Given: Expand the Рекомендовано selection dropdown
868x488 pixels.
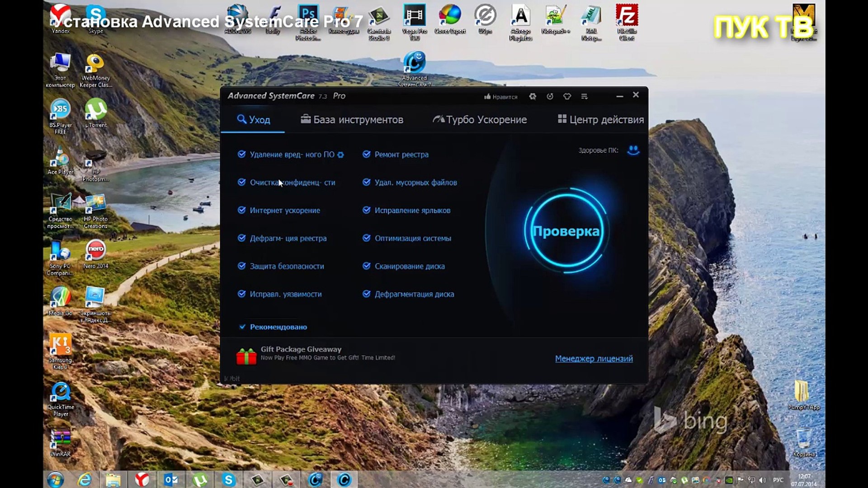Looking at the screenshot, I should tap(273, 327).
